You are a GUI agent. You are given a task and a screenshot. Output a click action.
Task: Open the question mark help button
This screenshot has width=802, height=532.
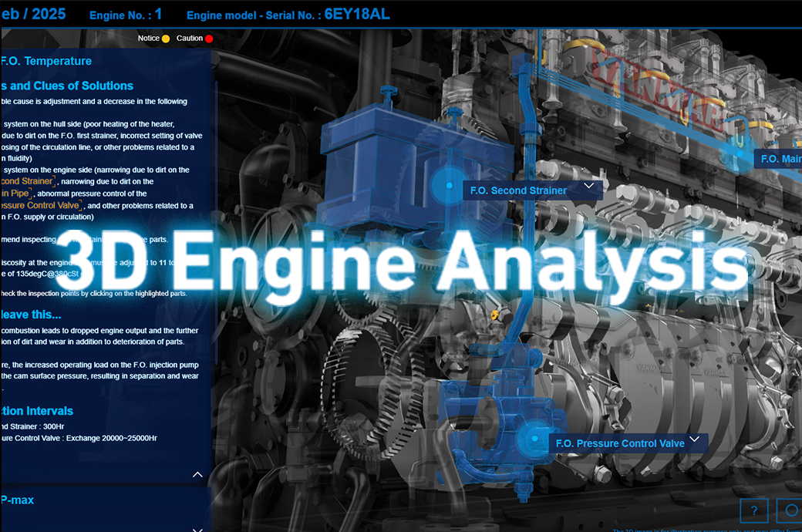tap(753, 510)
